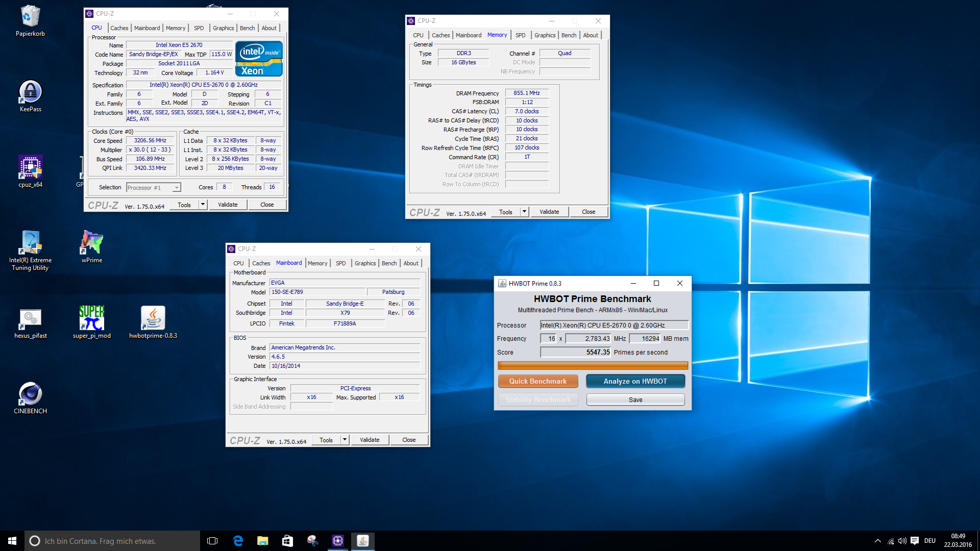
Task: Open the network status tray icon
Action: point(891,541)
